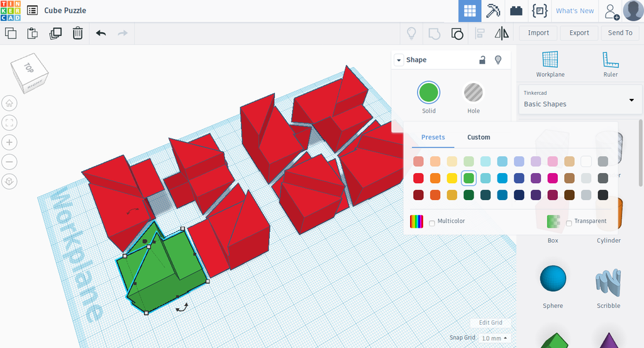Click the Edit Grid button
Screen dimensions: 644x348
coord(491,323)
